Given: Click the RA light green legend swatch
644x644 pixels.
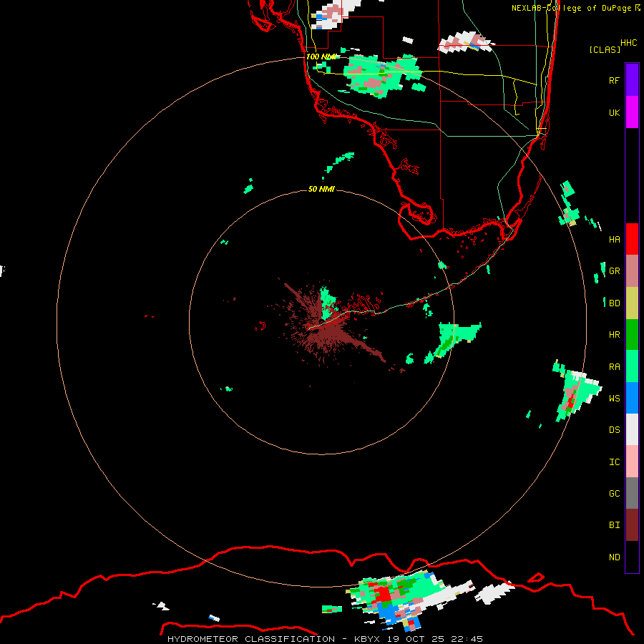Looking at the screenshot, I should (632, 366).
